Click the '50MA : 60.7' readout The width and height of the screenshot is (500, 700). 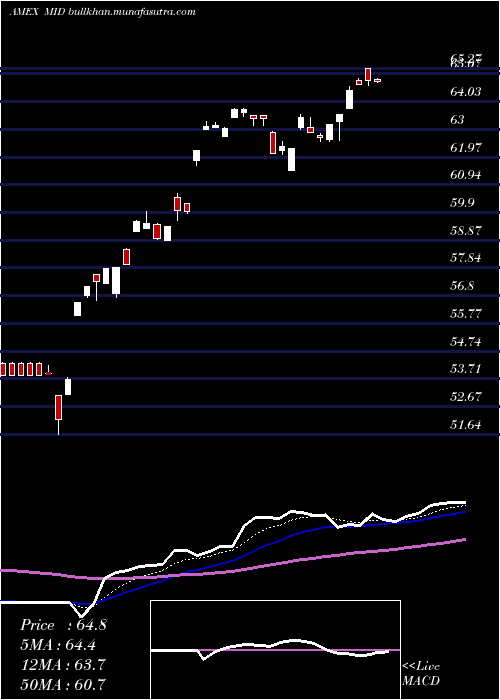(x=63, y=684)
